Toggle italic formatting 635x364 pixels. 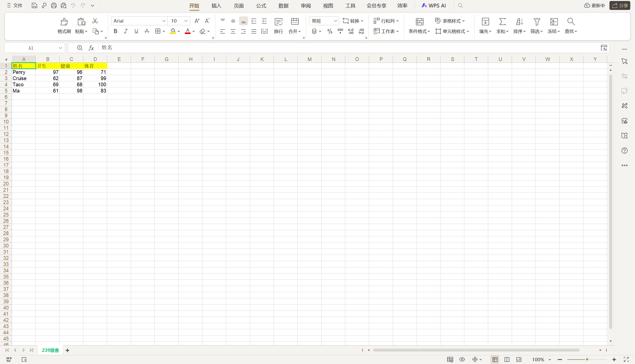(x=126, y=31)
